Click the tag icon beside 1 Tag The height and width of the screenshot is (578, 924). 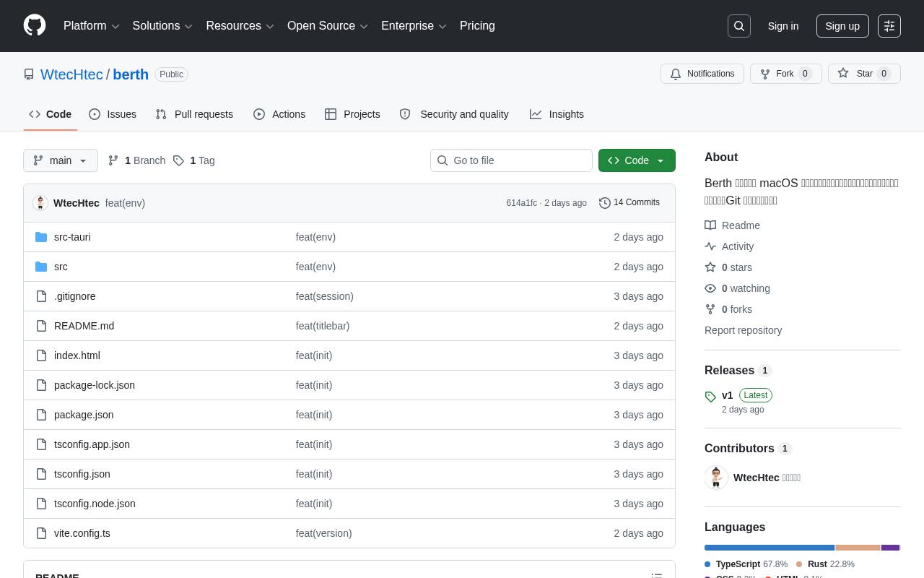(x=178, y=160)
